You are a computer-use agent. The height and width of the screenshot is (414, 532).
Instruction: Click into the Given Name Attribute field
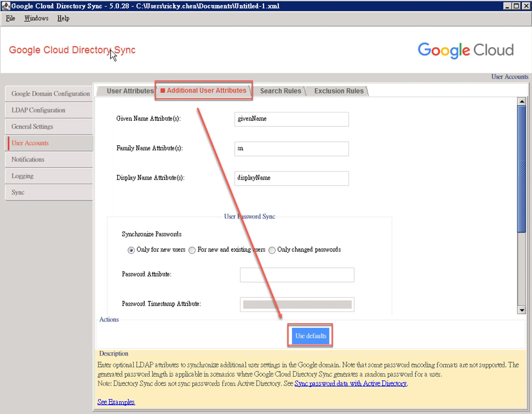pos(291,119)
